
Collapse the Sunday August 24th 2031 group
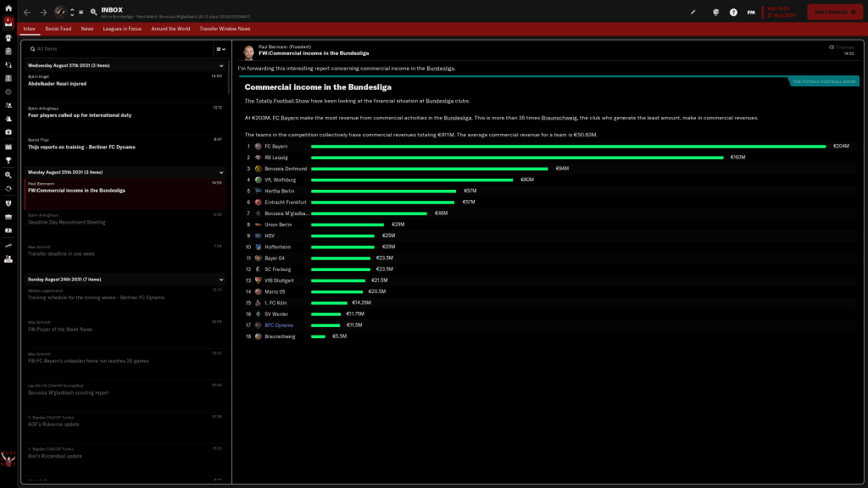point(221,279)
